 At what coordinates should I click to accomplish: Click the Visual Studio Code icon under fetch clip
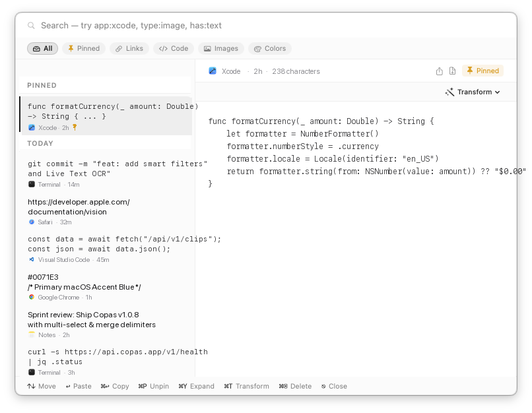[32, 260]
